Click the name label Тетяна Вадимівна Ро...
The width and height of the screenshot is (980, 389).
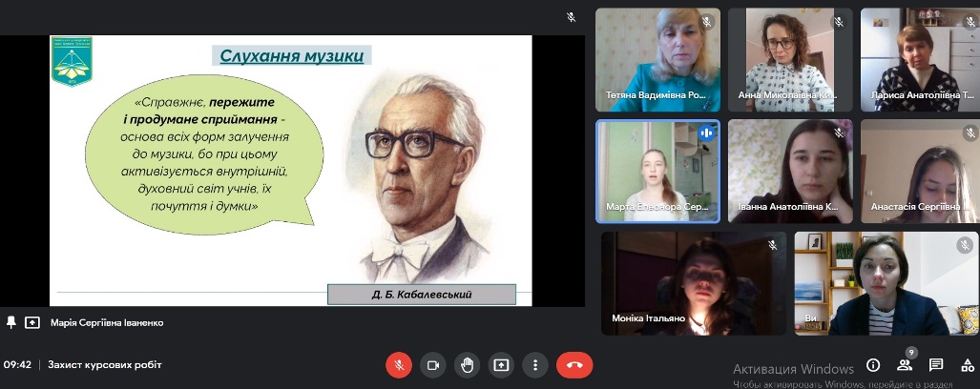[x=656, y=95]
